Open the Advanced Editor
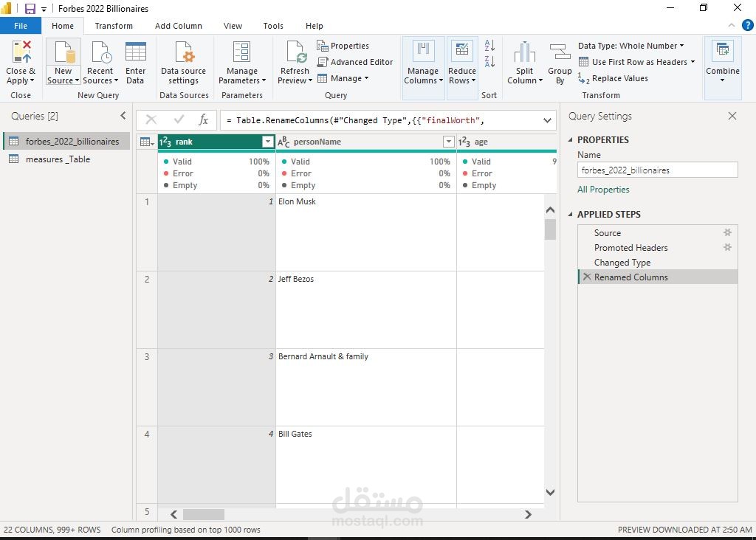Viewport: 756px width, 540px height. click(355, 62)
